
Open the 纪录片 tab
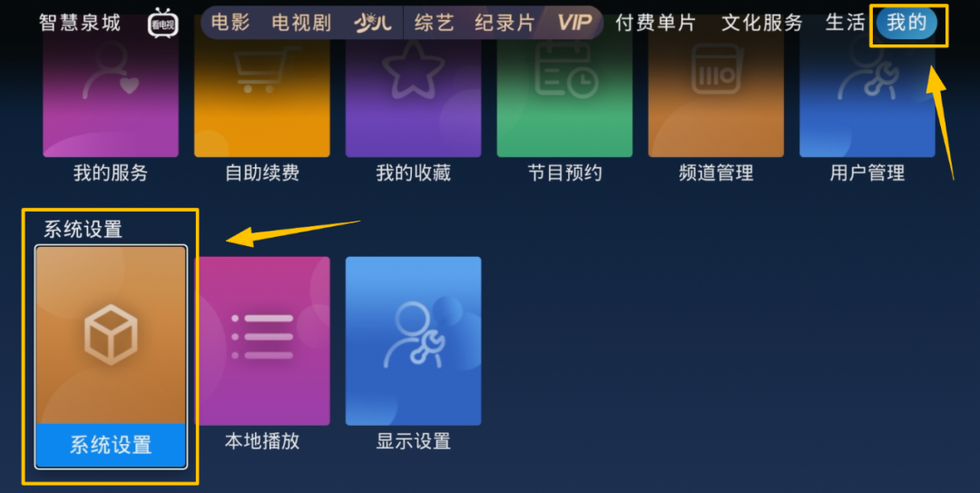click(505, 23)
